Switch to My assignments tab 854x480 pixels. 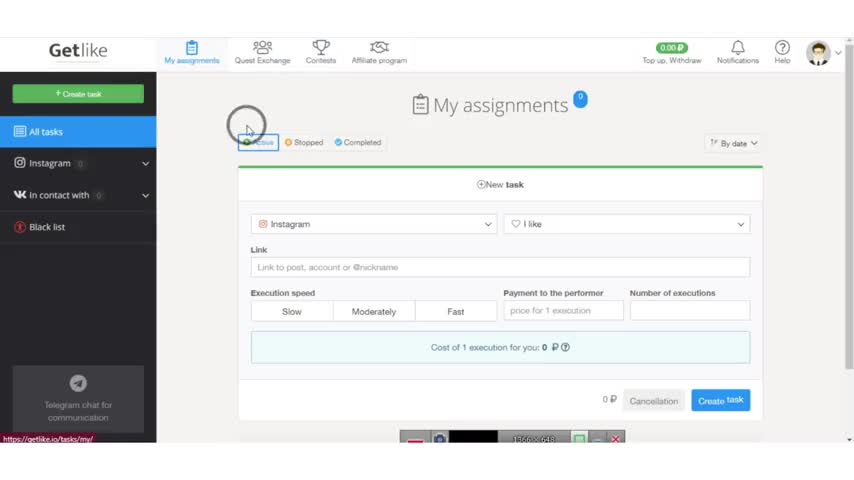pyautogui.click(x=192, y=53)
